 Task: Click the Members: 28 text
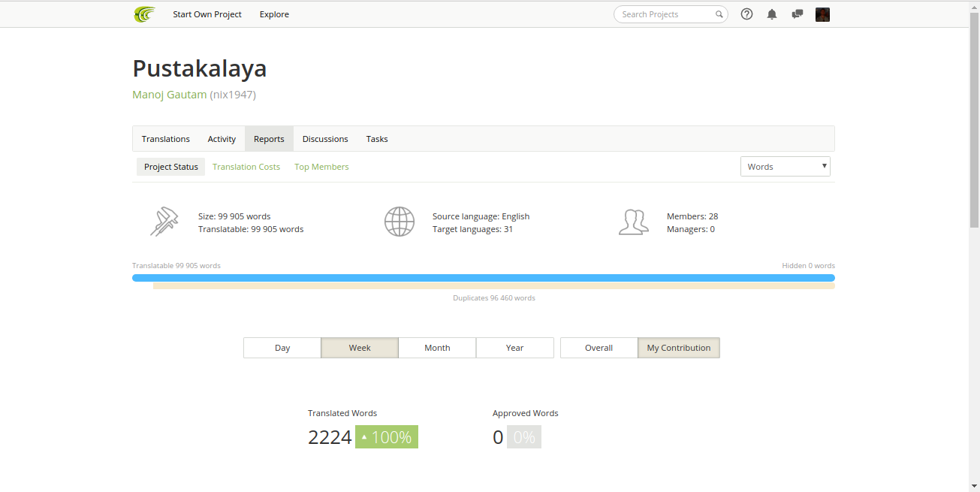tap(692, 216)
